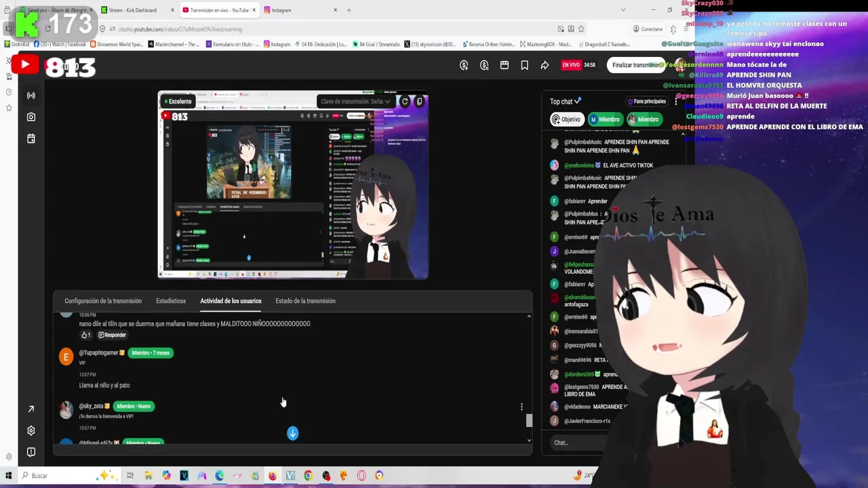The image size is (868, 488).
Task: Open Firefox from the taskbar
Action: point(272,476)
